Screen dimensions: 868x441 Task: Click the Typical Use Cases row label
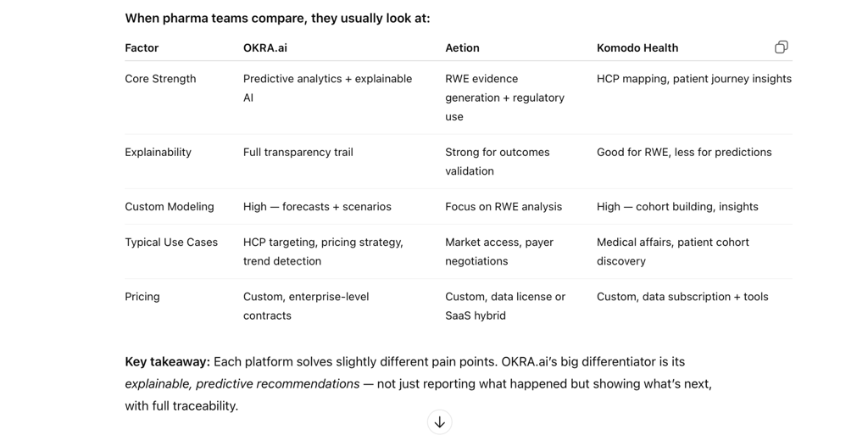(171, 242)
